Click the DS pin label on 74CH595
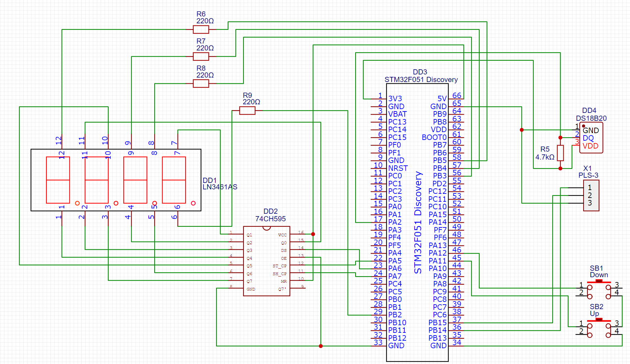Viewport: 630px width, 364px height. (x=284, y=250)
